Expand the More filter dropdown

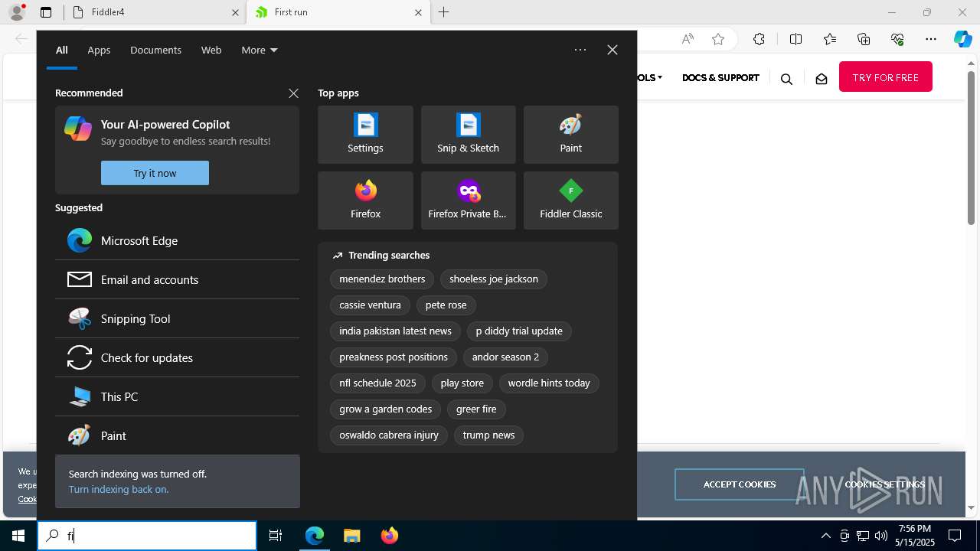(x=260, y=50)
